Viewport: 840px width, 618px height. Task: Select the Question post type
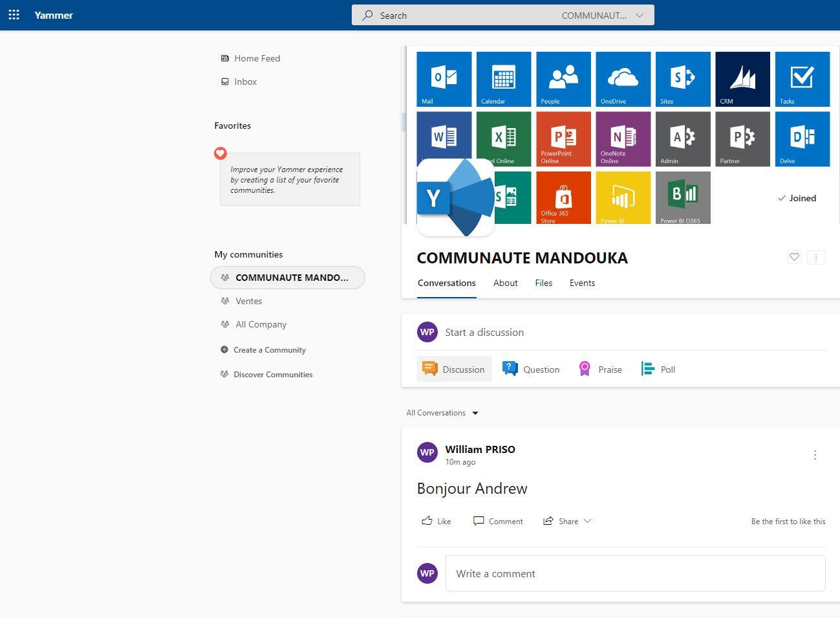[532, 370]
